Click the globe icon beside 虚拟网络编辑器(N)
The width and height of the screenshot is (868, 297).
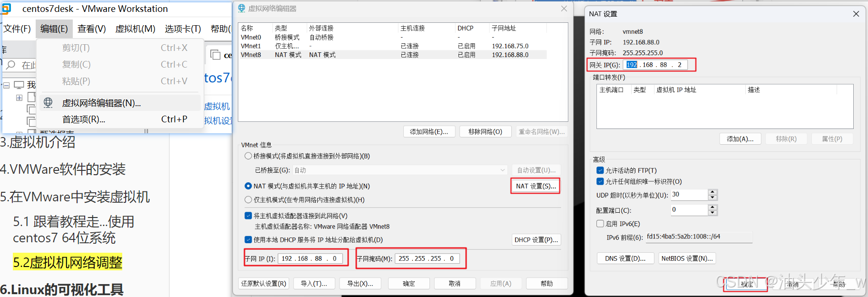coord(48,102)
